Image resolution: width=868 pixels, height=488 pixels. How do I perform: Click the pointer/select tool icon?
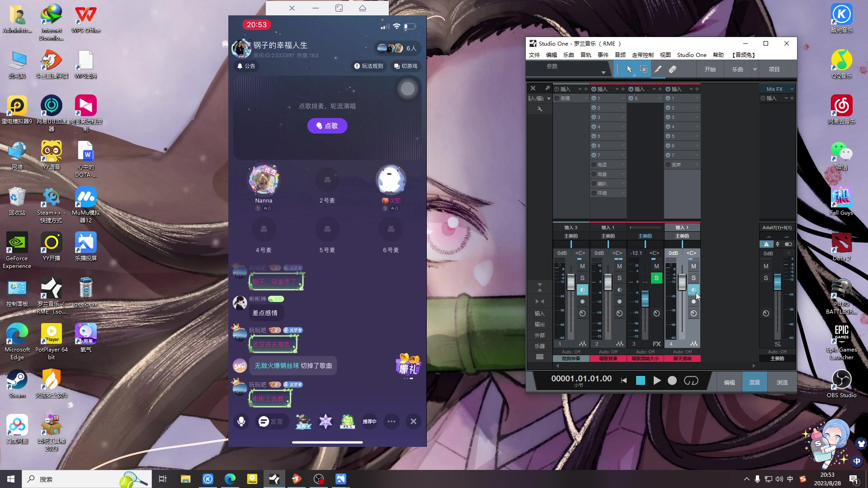pos(628,69)
